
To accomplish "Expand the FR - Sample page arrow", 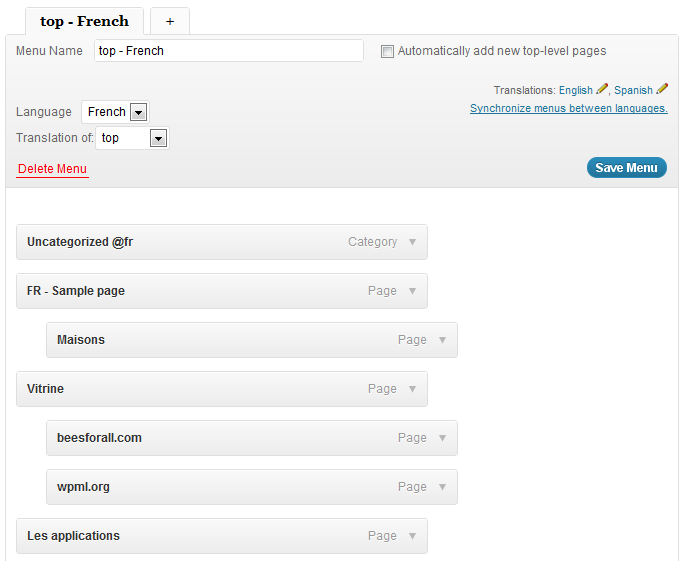I will click(x=412, y=291).
